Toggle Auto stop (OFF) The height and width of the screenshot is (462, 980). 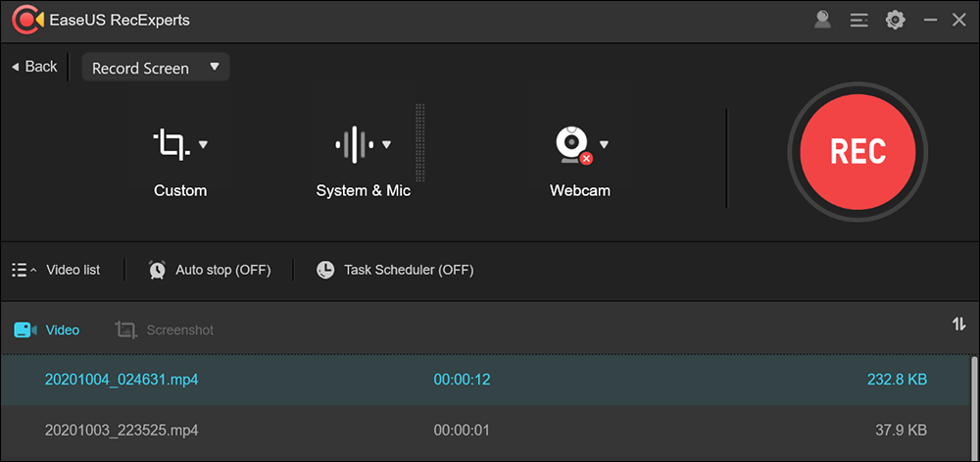tap(210, 270)
